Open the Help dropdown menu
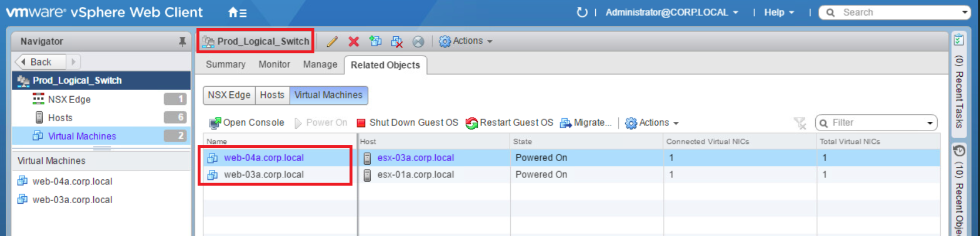Image resolution: width=980 pixels, height=236 pixels. [x=779, y=12]
